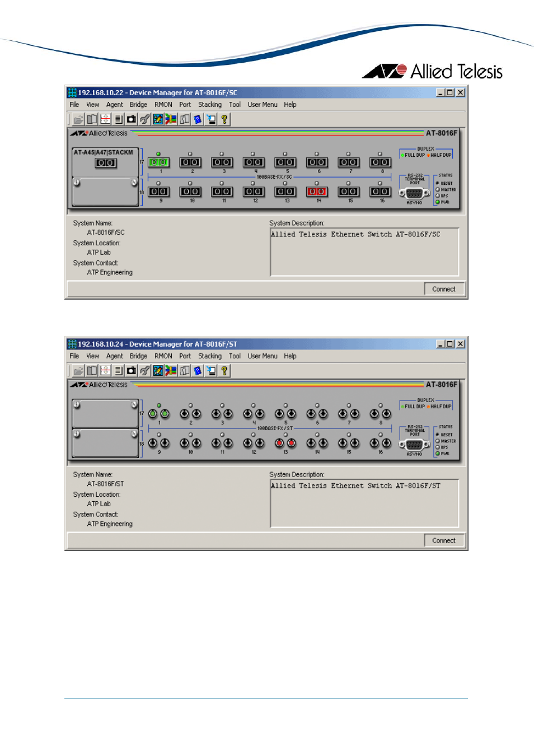
Task: Select red port 14 on AT-8016F/SC switch
Action: point(317,192)
